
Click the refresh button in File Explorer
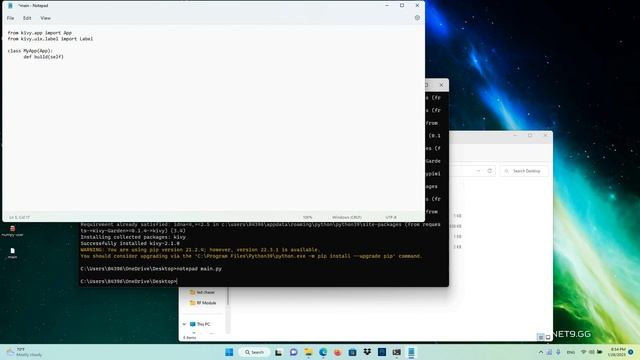point(490,171)
